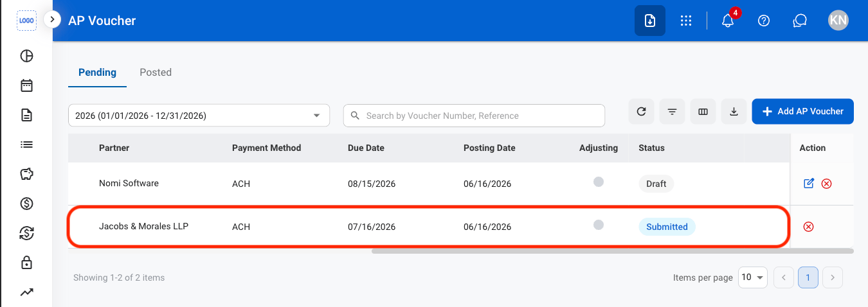Open the calendar icon in the sidebar
The width and height of the screenshot is (868, 307).
pos(26,85)
